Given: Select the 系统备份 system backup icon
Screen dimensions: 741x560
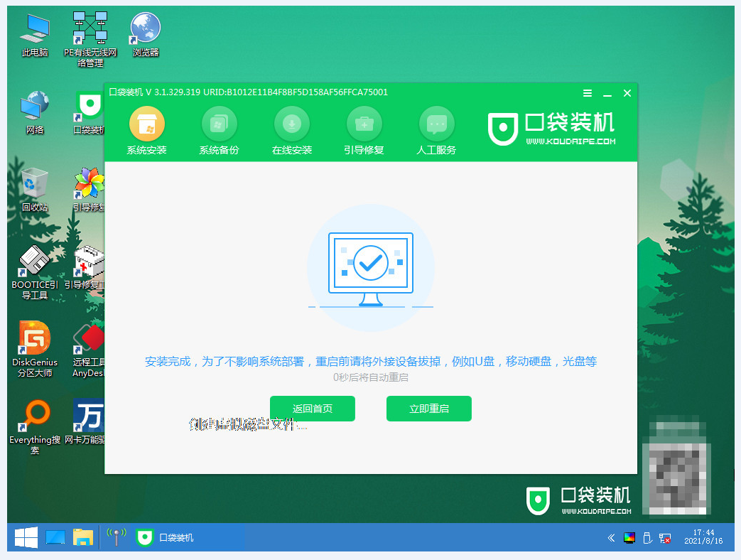Looking at the screenshot, I should pos(219,131).
